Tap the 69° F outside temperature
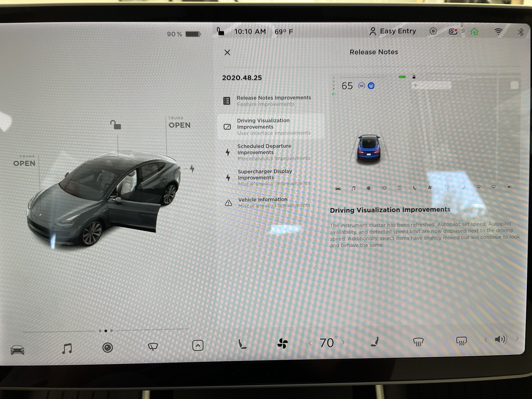The height and width of the screenshot is (399, 532). coord(284,32)
